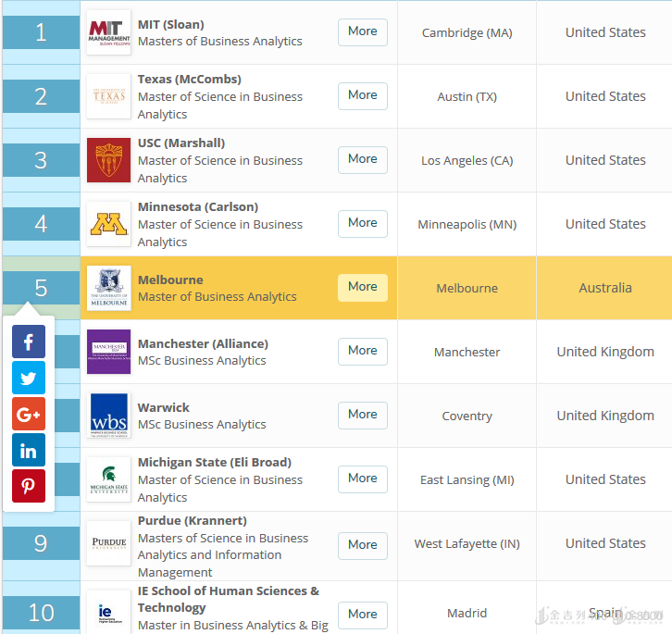The height and width of the screenshot is (634, 672).
Task: Click More for Minnesota (Carlson)
Action: point(363,224)
